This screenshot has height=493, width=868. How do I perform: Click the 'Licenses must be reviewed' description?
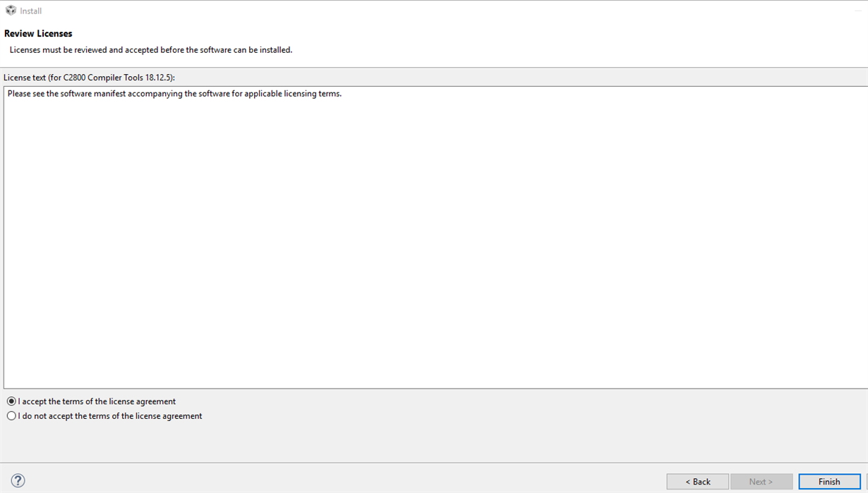pos(150,50)
